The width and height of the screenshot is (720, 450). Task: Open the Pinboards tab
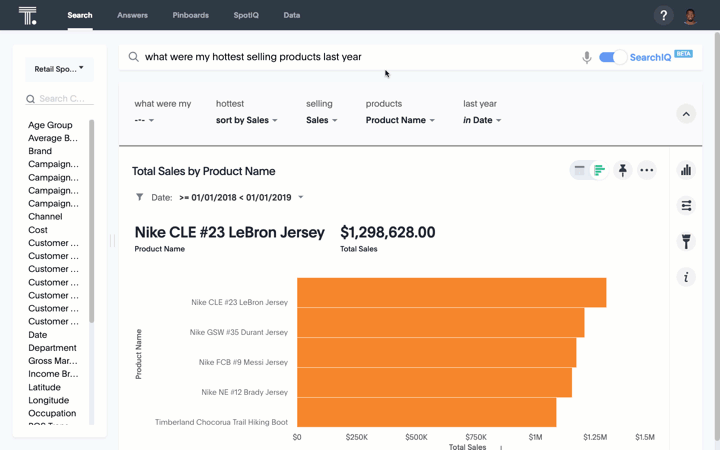191,15
